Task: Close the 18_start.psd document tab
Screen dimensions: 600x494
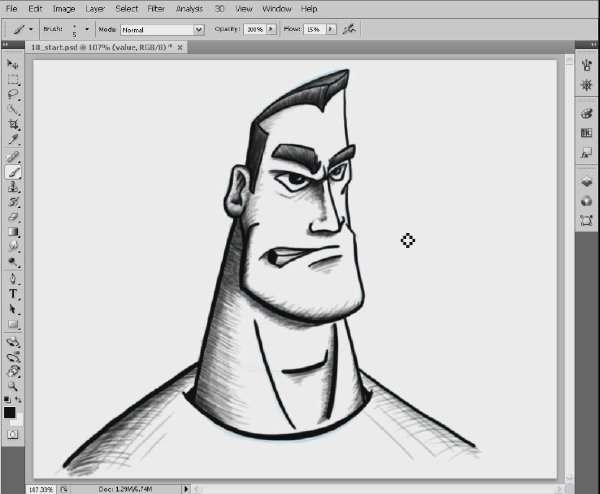Action: tap(180, 47)
